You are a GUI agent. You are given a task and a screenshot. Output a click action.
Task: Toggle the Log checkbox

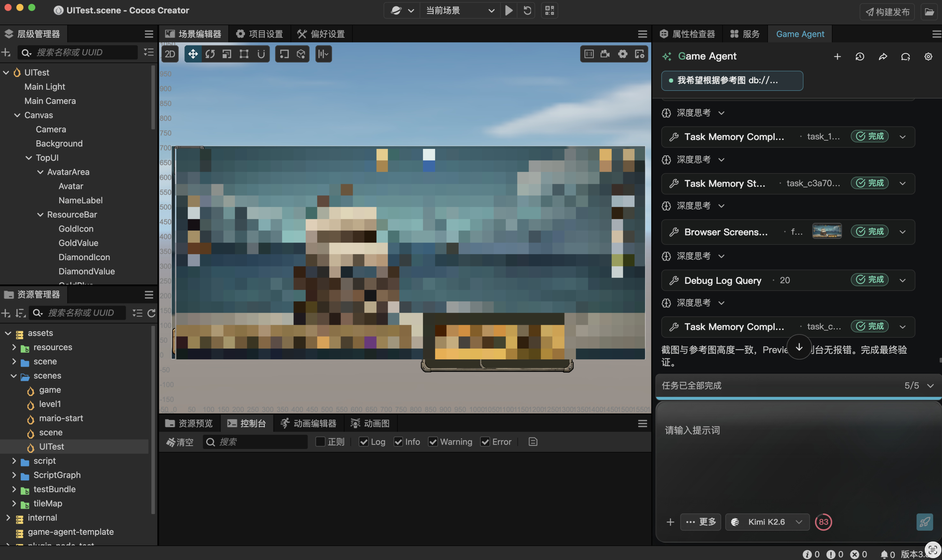click(363, 442)
